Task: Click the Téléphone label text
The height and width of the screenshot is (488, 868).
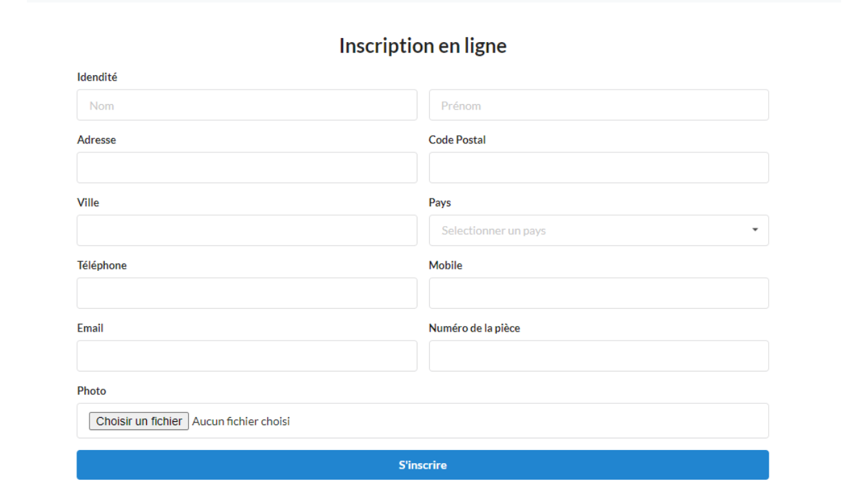Action: [102, 265]
